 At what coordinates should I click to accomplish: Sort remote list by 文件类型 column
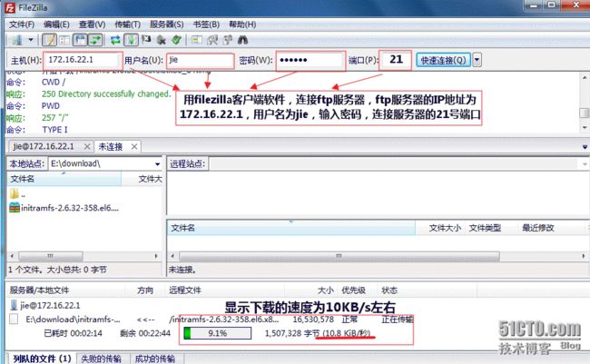coord(485,228)
